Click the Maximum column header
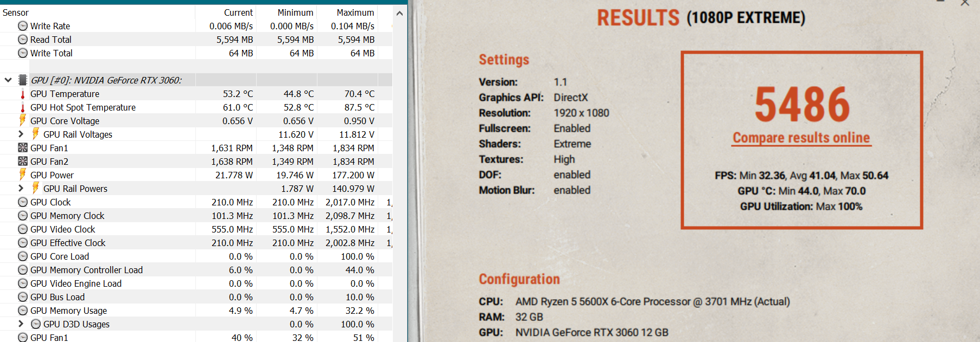Screen dimensions: 980x342 (355, 12)
